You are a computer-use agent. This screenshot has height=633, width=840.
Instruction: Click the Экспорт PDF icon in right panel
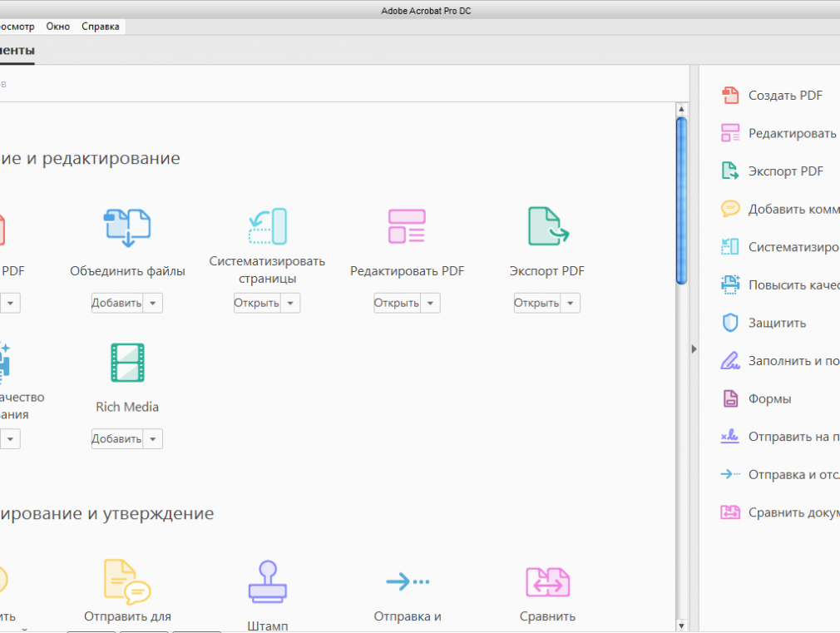(730, 171)
